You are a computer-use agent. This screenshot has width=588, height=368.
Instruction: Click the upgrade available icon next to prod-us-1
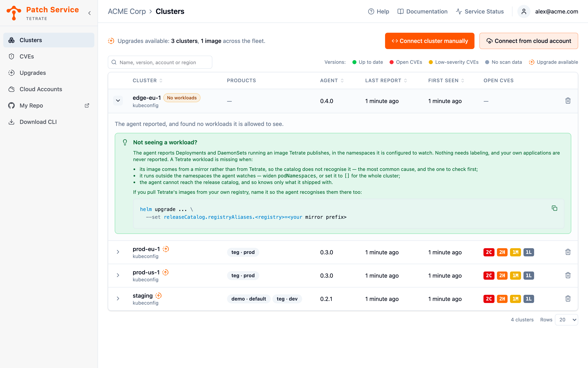pos(165,272)
